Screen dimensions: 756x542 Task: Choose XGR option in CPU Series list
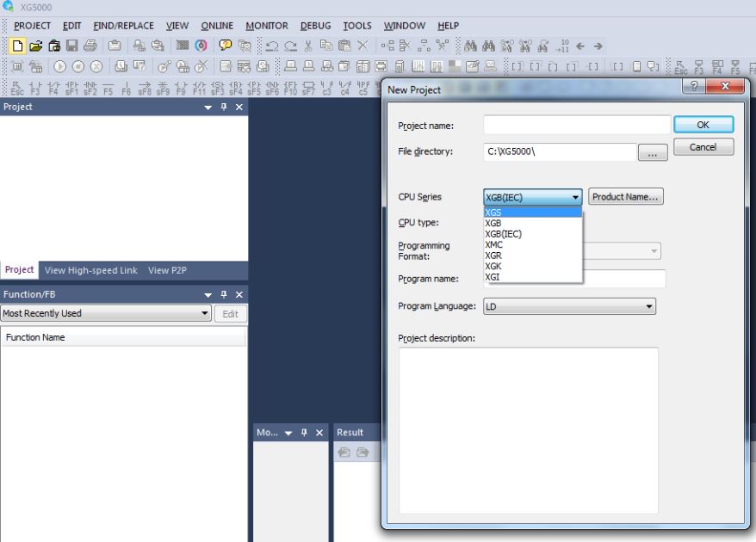point(532,256)
